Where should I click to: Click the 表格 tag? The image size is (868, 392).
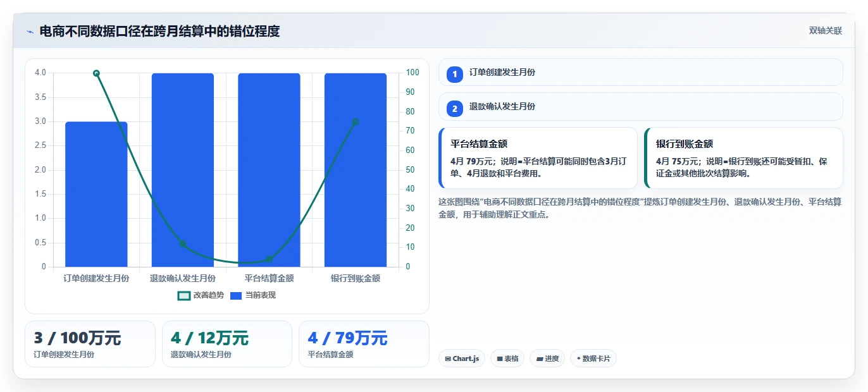tap(507, 358)
